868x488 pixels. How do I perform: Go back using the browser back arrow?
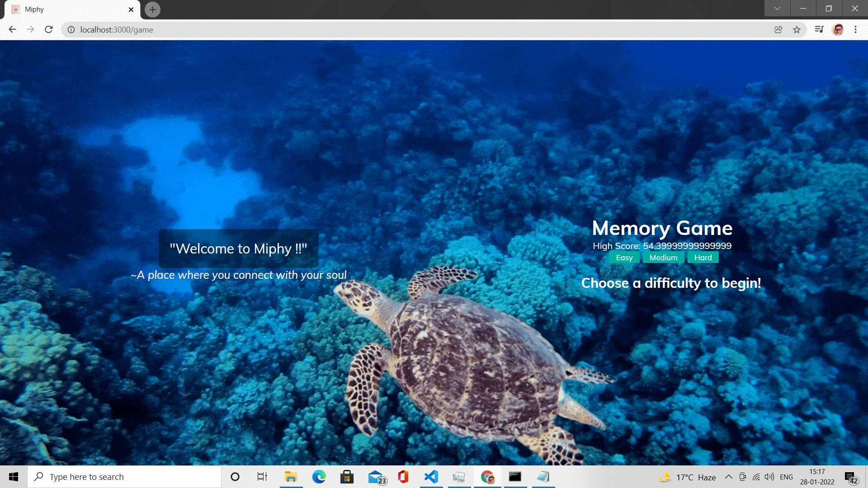(x=12, y=29)
